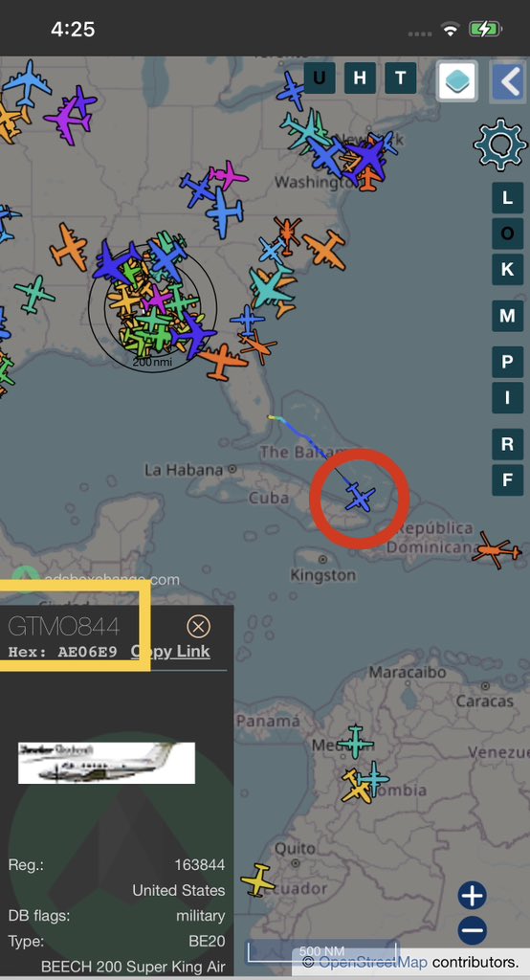Select the orange helicopter near República Dominicana
530x980 pixels.
point(497,550)
